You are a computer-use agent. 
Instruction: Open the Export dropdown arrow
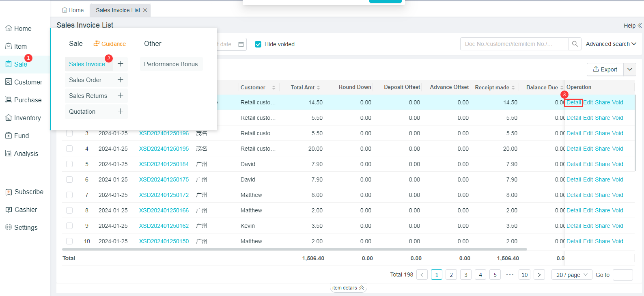(630, 69)
